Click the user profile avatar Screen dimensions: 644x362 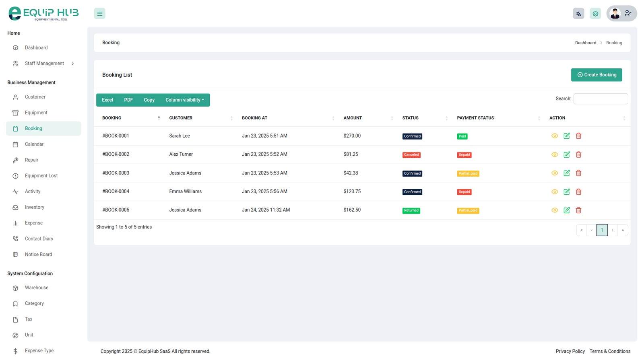click(x=615, y=14)
